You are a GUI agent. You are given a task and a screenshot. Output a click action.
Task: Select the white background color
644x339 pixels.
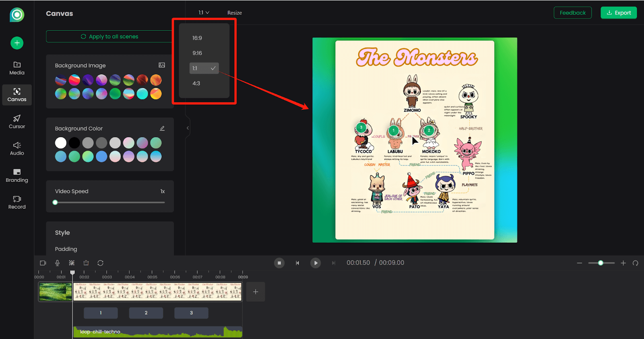pos(61,143)
